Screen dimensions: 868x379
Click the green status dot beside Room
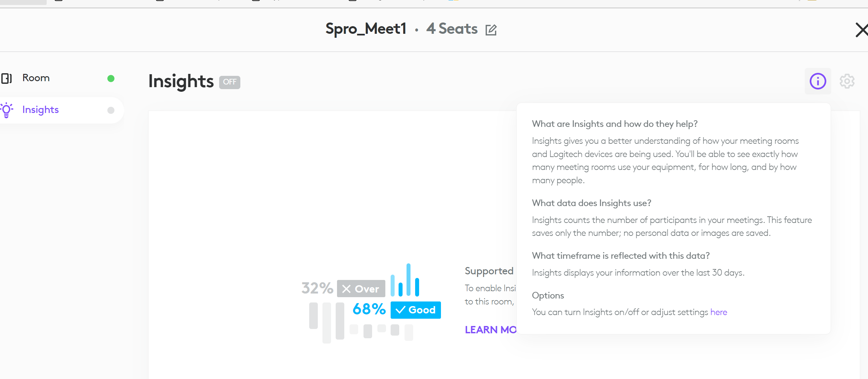(x=111, y=79)
